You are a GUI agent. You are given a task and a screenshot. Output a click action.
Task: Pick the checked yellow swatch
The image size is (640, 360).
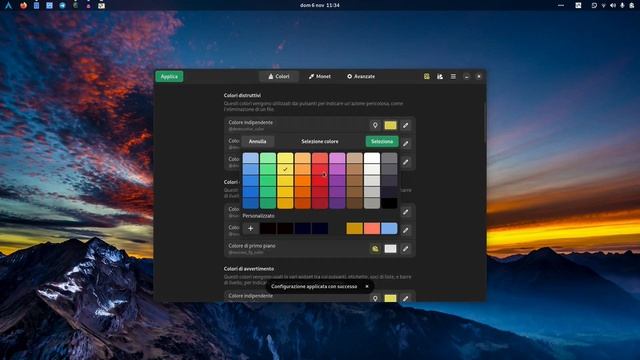click(285, 169)
